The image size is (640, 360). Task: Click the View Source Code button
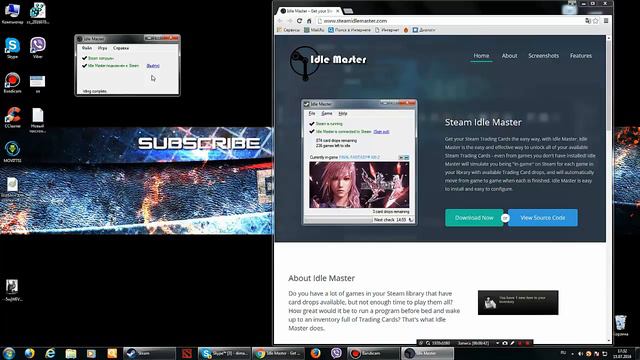pyautogui.click(x=543, y=218)
